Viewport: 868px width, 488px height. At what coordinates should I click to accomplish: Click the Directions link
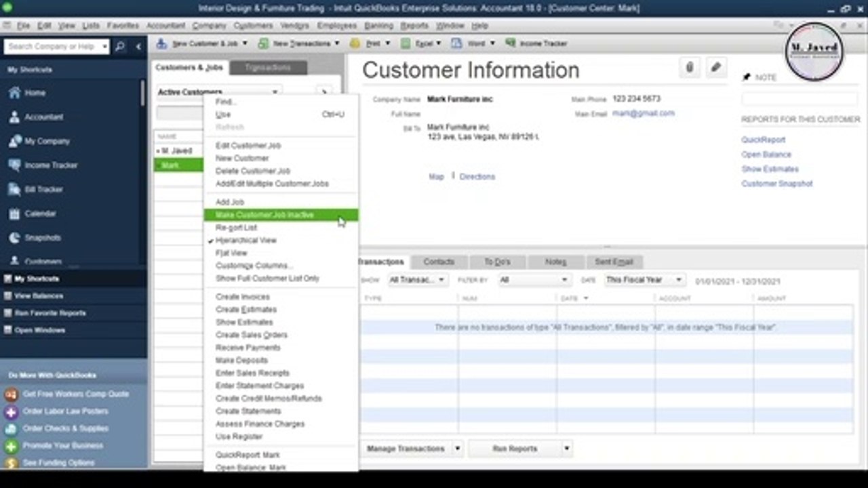(477, 177)
